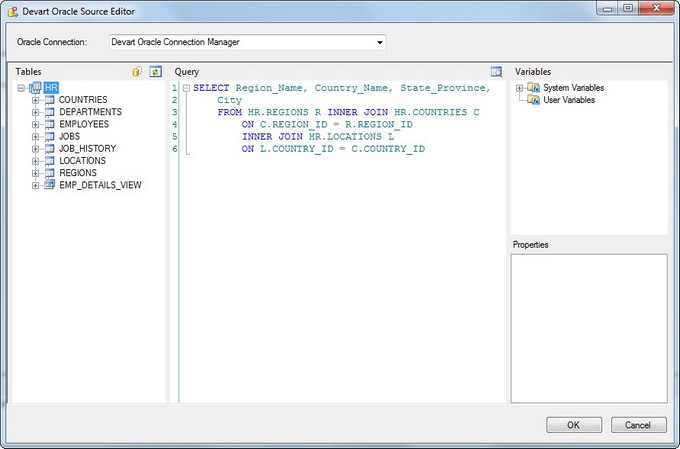Expand the DEPARTMENTS table node
Viewport: 680px width, 449px height.
point(36,112)
